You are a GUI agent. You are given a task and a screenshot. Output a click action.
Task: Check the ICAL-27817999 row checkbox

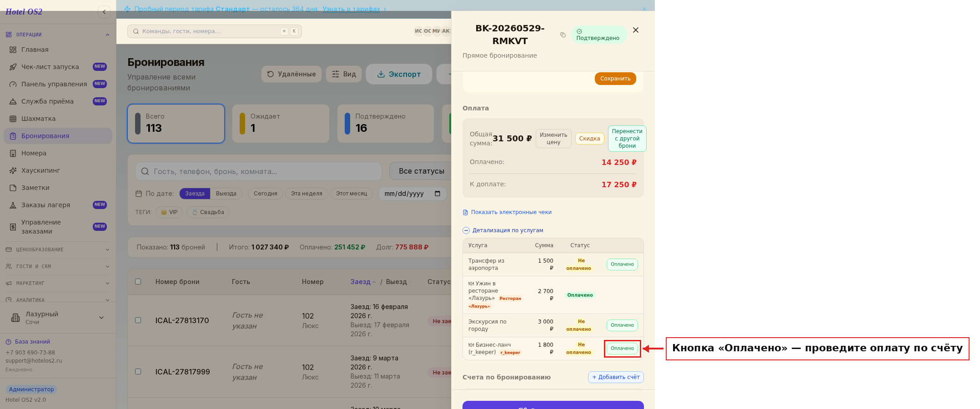138,372
